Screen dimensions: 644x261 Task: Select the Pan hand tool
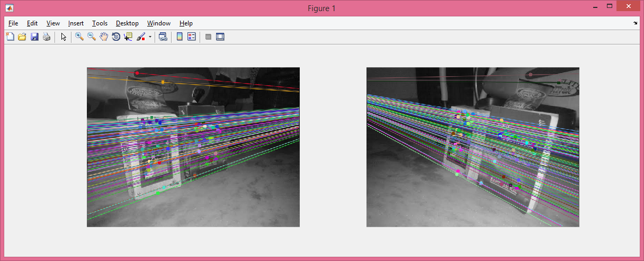[104, 37]
